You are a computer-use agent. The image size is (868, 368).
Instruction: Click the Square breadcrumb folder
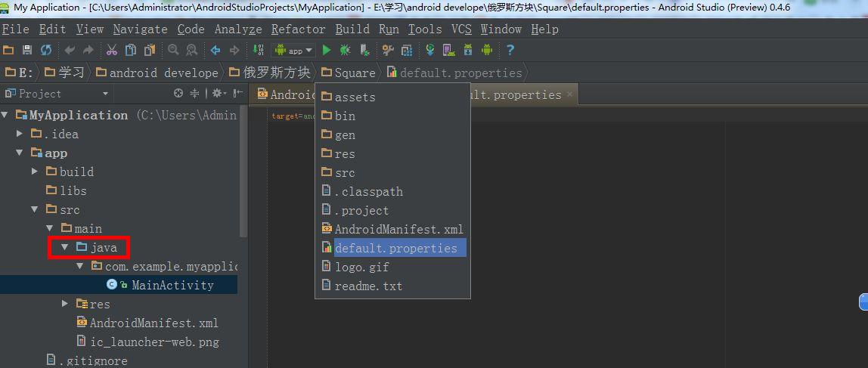point(349,73)
